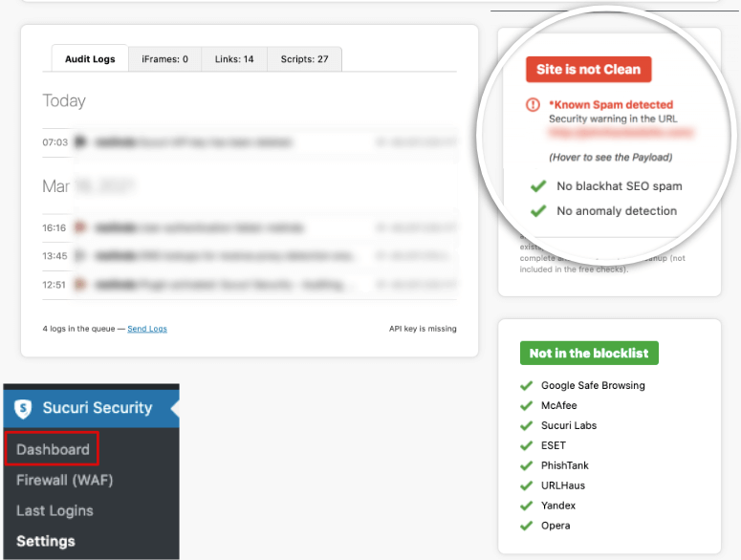Click the flag icon on the 07:03 log entry

tap(80, 142)
